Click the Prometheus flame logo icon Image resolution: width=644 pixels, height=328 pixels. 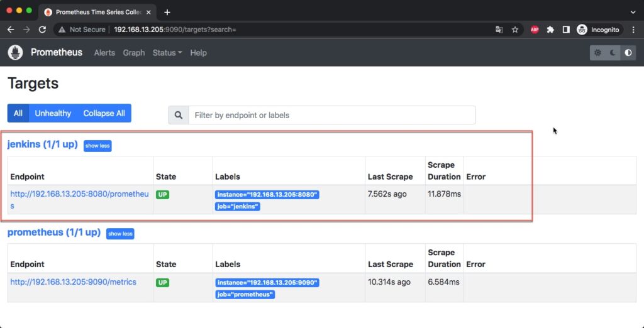tap(15, 53)
